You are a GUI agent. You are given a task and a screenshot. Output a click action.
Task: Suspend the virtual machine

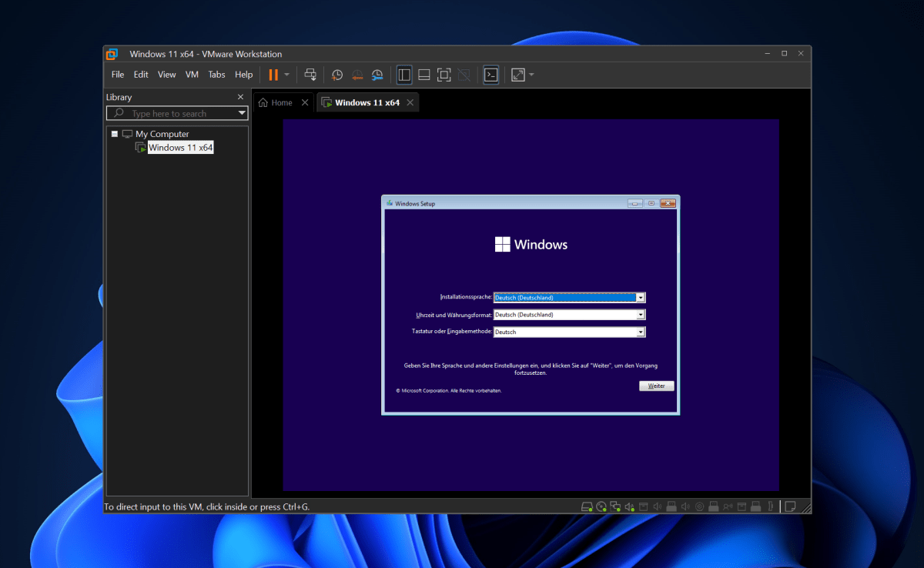click(x=273, y=75)
